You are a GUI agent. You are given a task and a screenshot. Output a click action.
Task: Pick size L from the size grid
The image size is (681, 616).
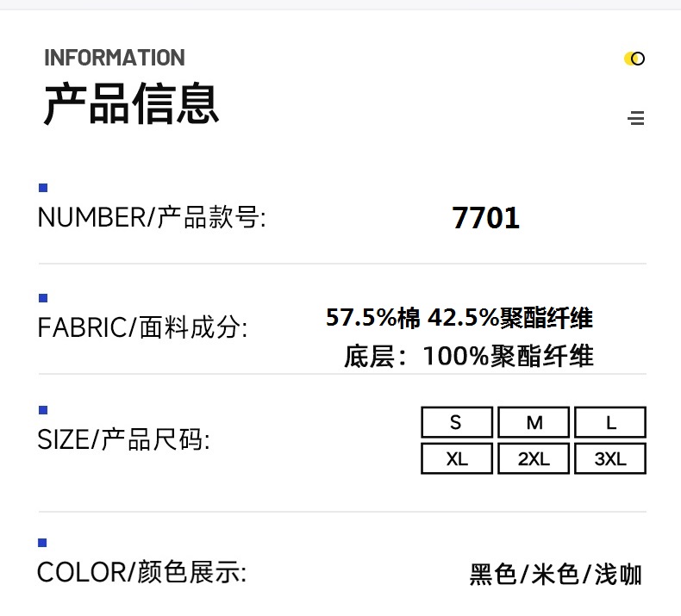click(x=610, y=422)
